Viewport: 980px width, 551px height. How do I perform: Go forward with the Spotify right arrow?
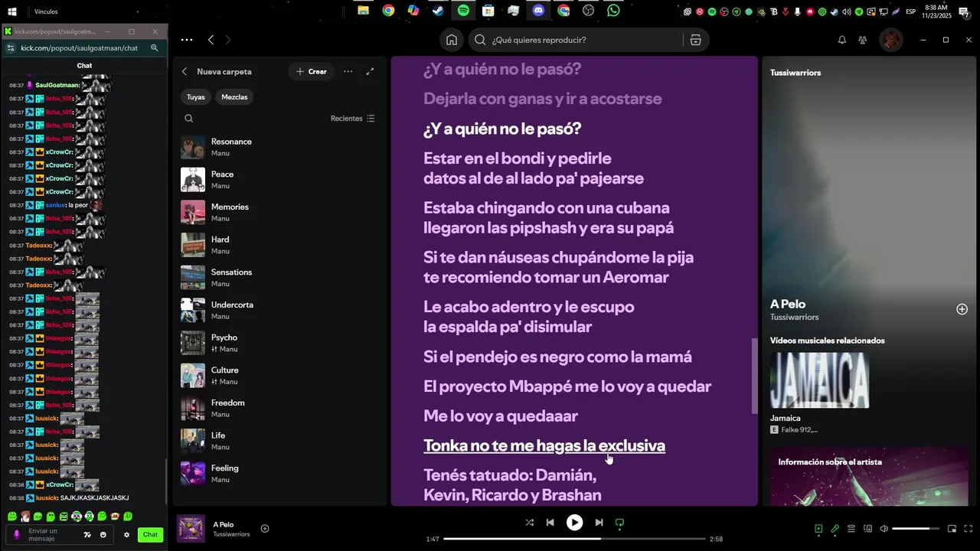[227, 40]
